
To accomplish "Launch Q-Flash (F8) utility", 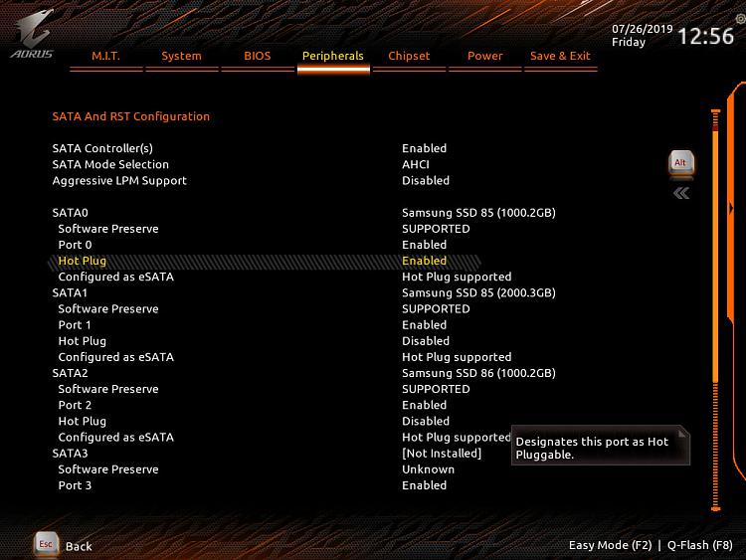I will 700,545.
